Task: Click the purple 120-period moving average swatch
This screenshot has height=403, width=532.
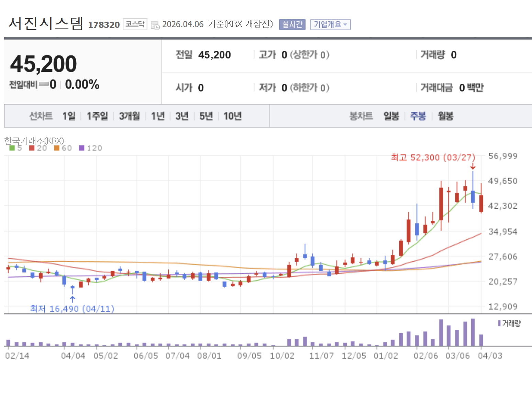Action: point(81,148)
